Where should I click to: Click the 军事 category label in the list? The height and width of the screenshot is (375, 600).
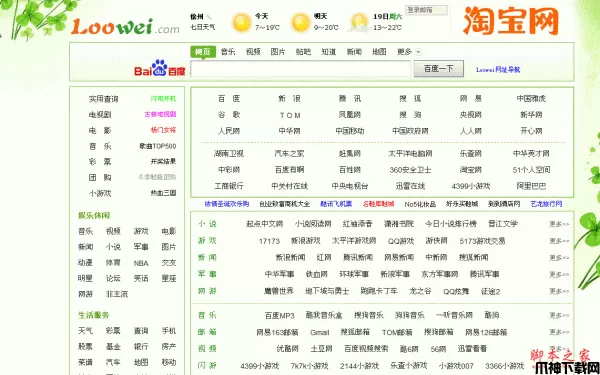click(x=207, y=274)
